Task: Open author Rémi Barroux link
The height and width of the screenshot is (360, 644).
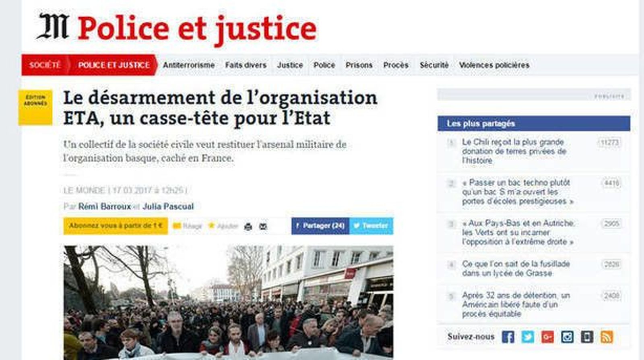Action: (x=105, y=207)
